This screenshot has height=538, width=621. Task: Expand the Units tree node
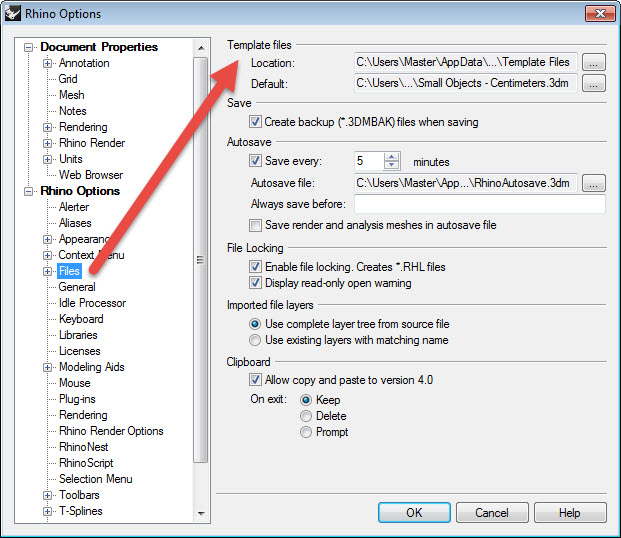coord(48,159)
